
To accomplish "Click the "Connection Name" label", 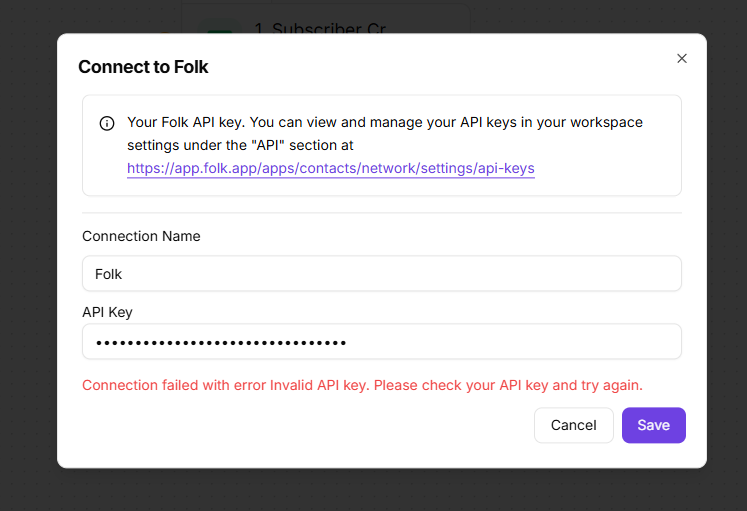I will click(x=141, y=236).
